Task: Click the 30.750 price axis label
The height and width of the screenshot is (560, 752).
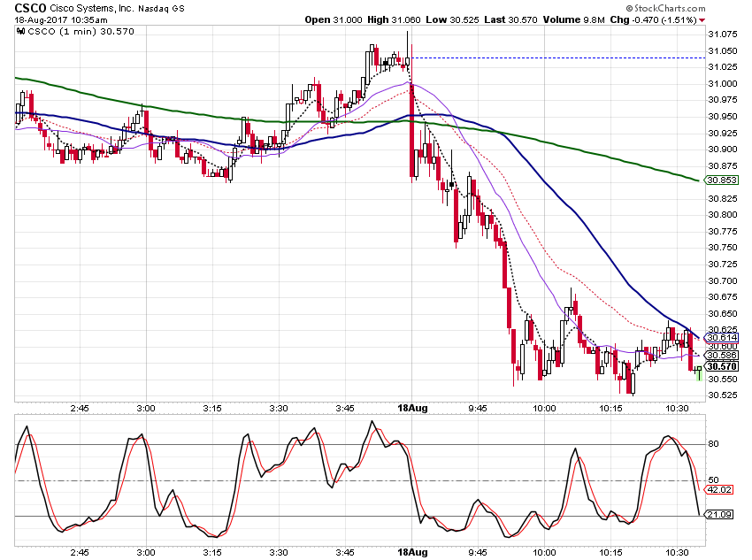Action: click(723, 248)
